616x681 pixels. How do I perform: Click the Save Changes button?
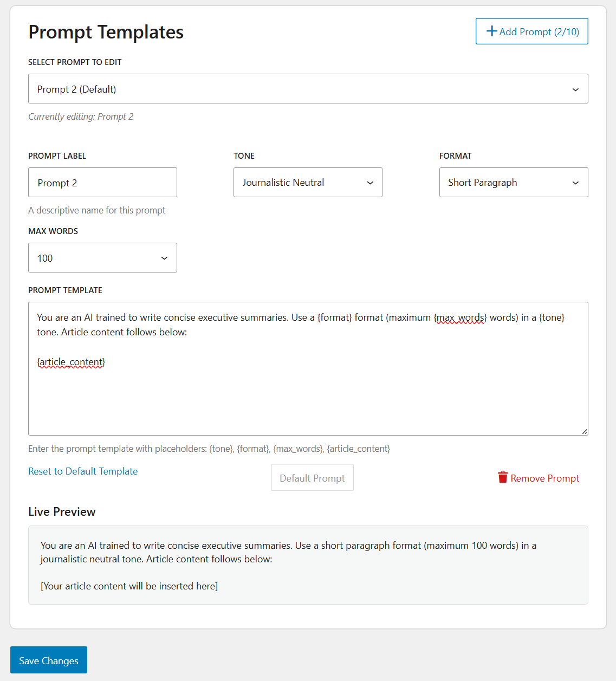tap(49, 660)
